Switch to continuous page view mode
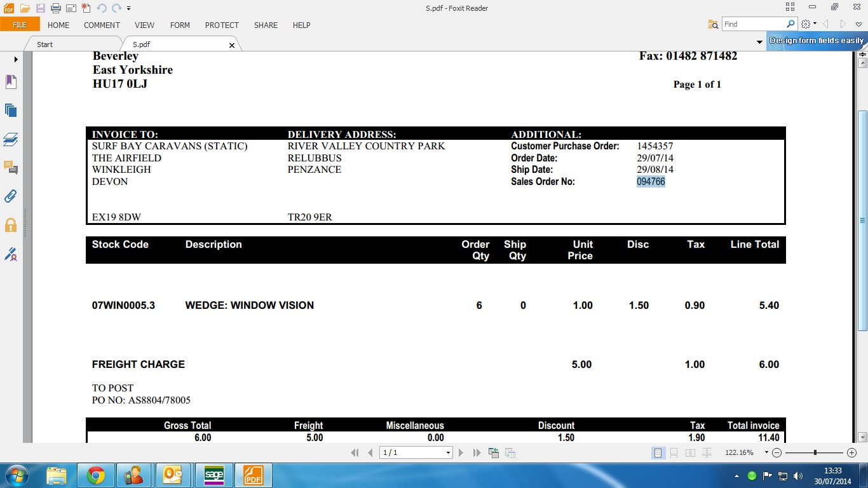This screenshot has width=868, height=488. pos(674,453)
